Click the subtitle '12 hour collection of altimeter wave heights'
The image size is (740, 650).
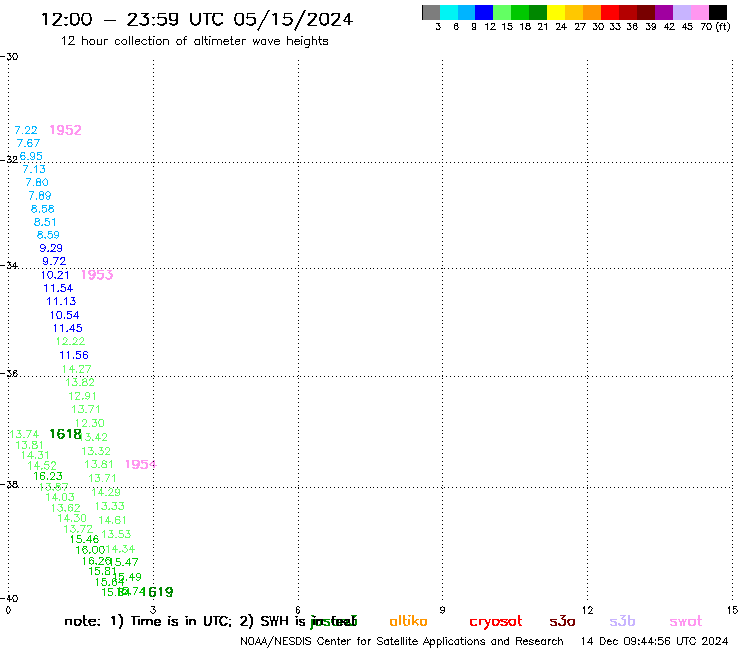click(194, 41)
